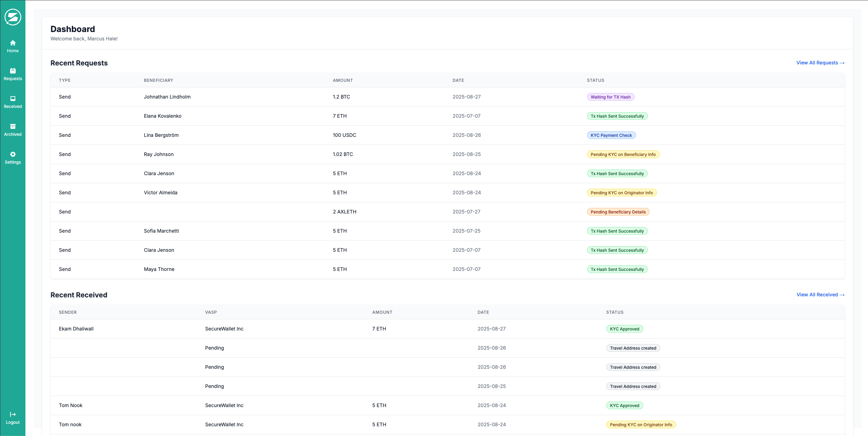The image size is (868, 436).
Task: Click the 'Waiting for TX Hash' status badge
Action: [x=610, y=97]
